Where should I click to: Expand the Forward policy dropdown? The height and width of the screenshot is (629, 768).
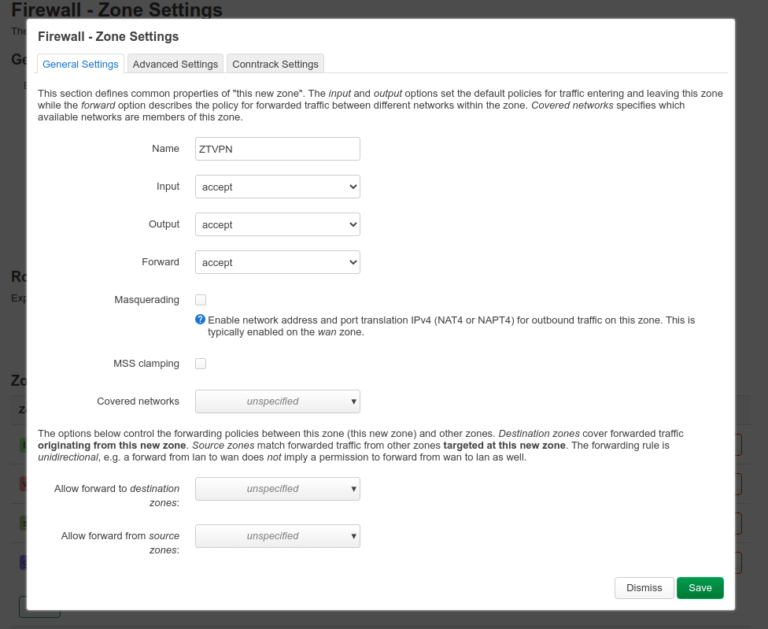277,262
